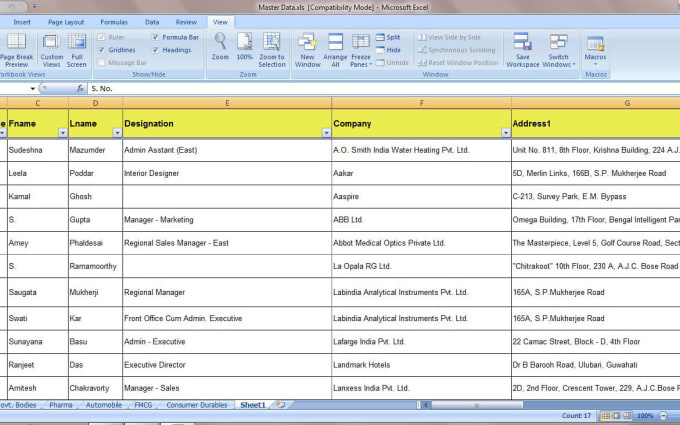Open Quick Access Toolbar customize arrow

point(34,7)
